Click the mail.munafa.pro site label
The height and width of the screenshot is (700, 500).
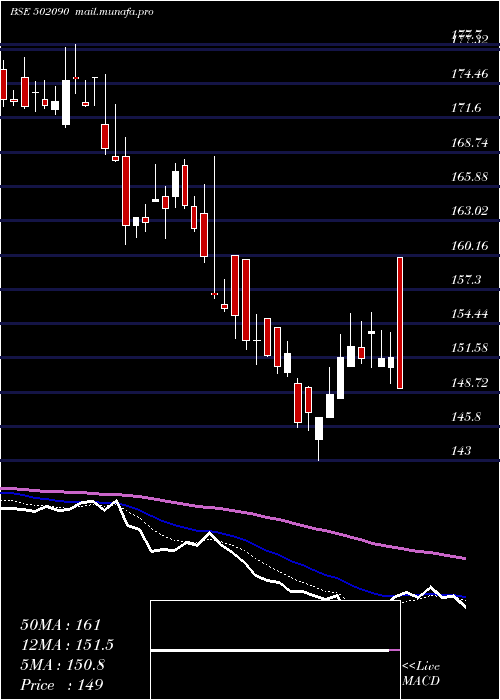click(113, 12)
